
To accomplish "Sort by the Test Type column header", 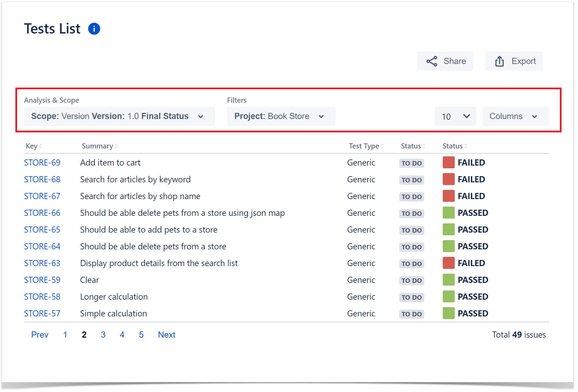I will [366, 146].
